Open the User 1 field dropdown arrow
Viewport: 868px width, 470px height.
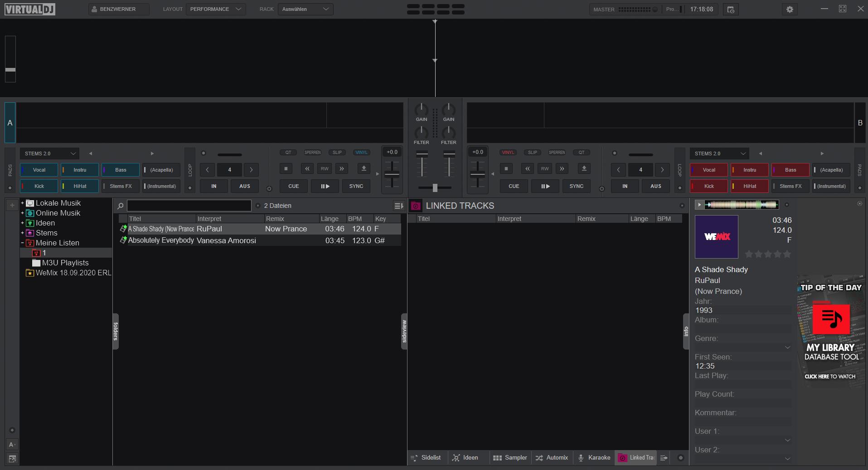coord(787,440)
